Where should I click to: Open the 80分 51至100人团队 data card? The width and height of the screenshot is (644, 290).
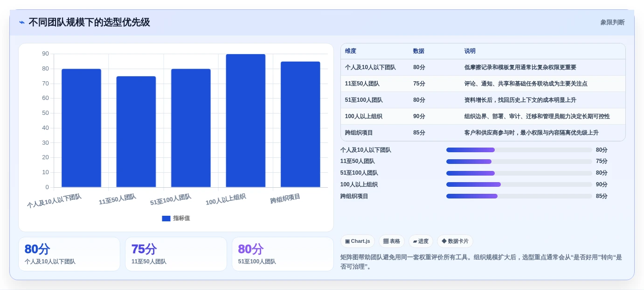pyautogui.click(x=283, y=254)
